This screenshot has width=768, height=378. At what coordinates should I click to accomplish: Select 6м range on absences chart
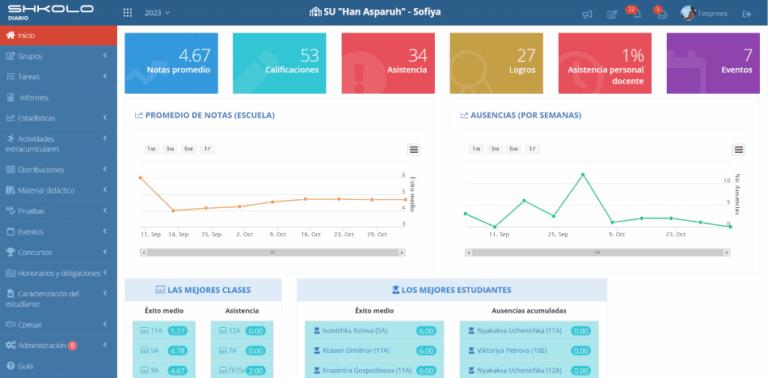coord(513,149)
